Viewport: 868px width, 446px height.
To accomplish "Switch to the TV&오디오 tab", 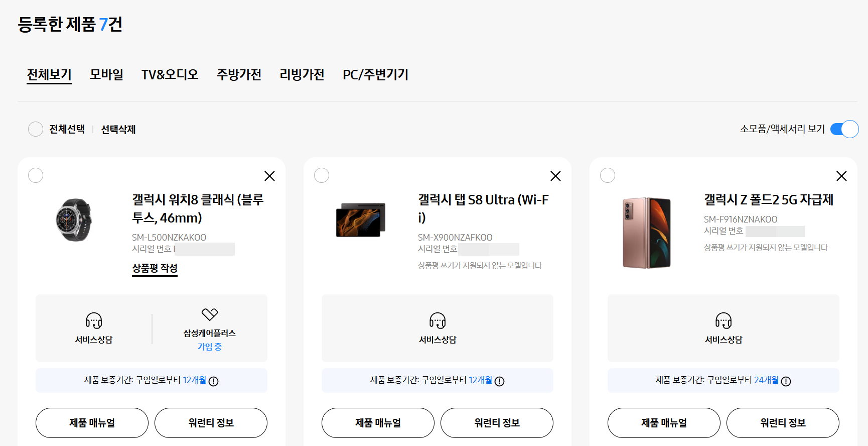I will [x=170, y=75].
